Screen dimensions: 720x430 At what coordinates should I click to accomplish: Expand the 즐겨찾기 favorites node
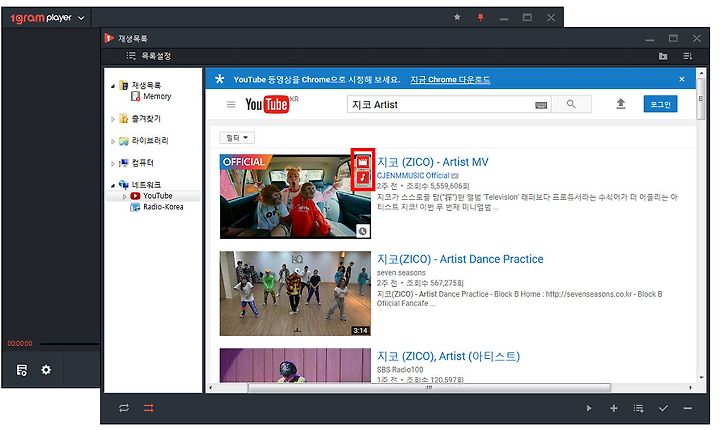click(x=113, y=119)
